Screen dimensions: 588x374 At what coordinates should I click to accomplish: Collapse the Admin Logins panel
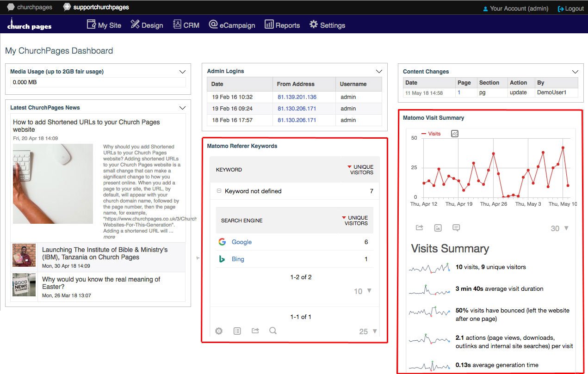379,71
